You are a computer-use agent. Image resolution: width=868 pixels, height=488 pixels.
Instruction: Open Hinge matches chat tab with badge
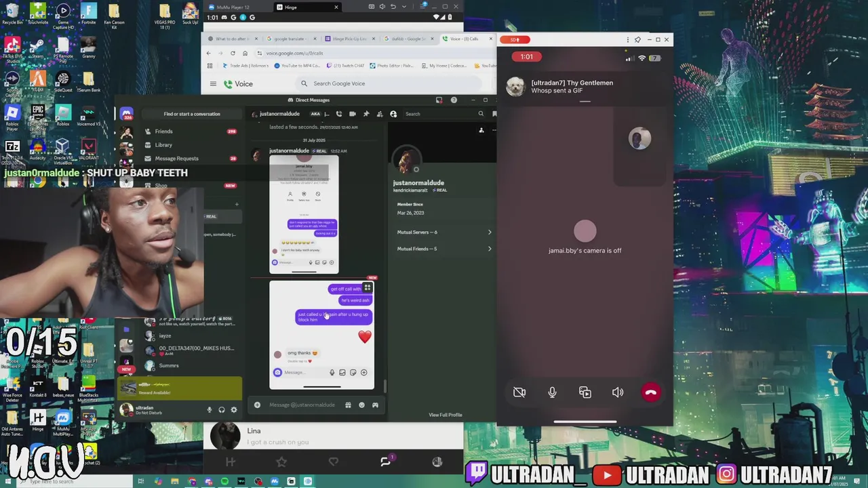click(386, 462)
